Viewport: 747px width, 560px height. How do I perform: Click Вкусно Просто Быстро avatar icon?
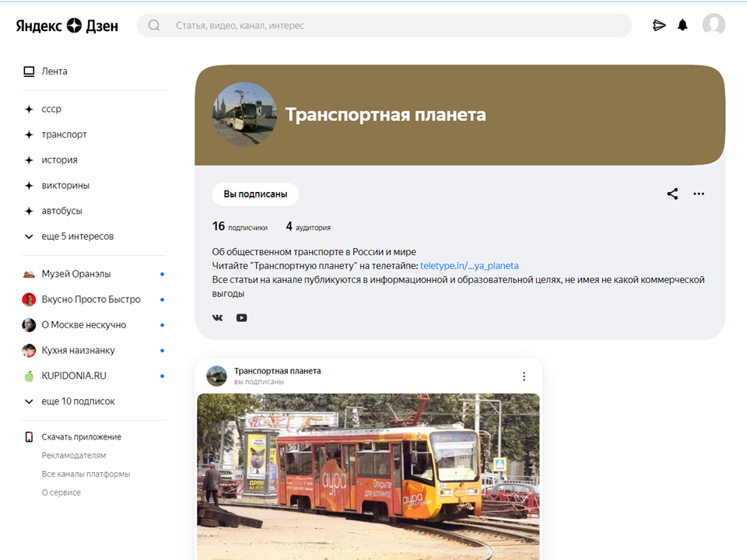[29, 299]
